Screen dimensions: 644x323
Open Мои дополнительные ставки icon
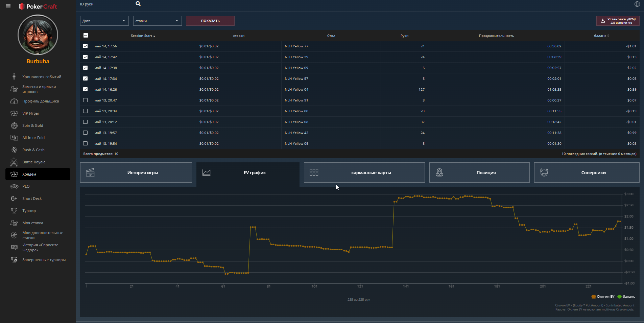pyautogui.click(x=14, y=235)
